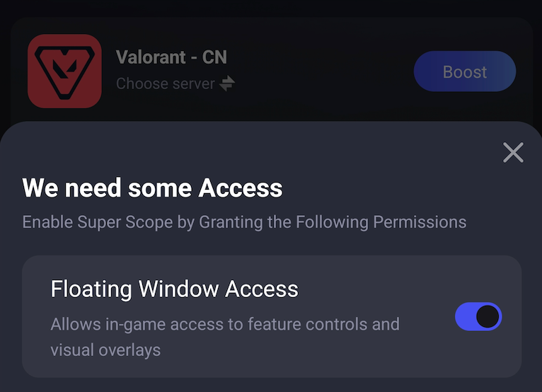Click the 'Choose server' text label
Viewport: 542px width, 392px height.
click(165, 83)
